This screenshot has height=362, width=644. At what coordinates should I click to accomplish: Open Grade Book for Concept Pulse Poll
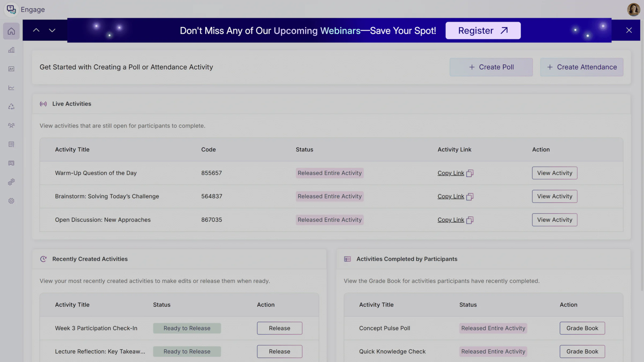click(582, 328)
